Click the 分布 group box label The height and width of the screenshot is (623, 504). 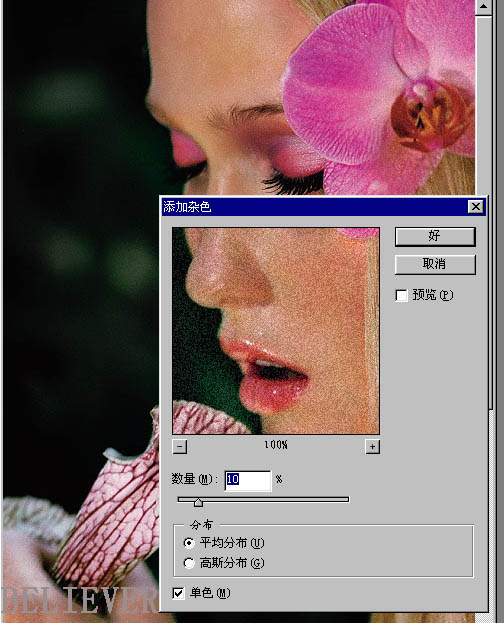[x=202, y=525]
